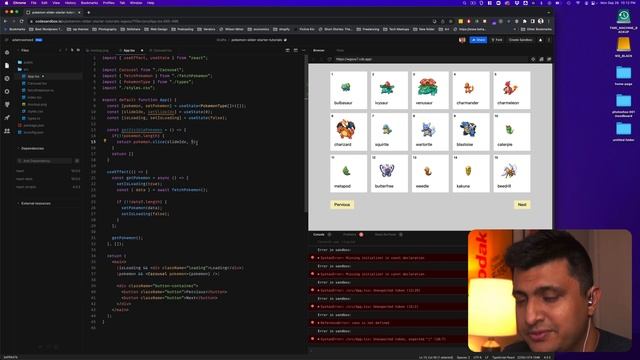Click the Chrome address bar
640x360 pixels.
click(x=229, y=21)
